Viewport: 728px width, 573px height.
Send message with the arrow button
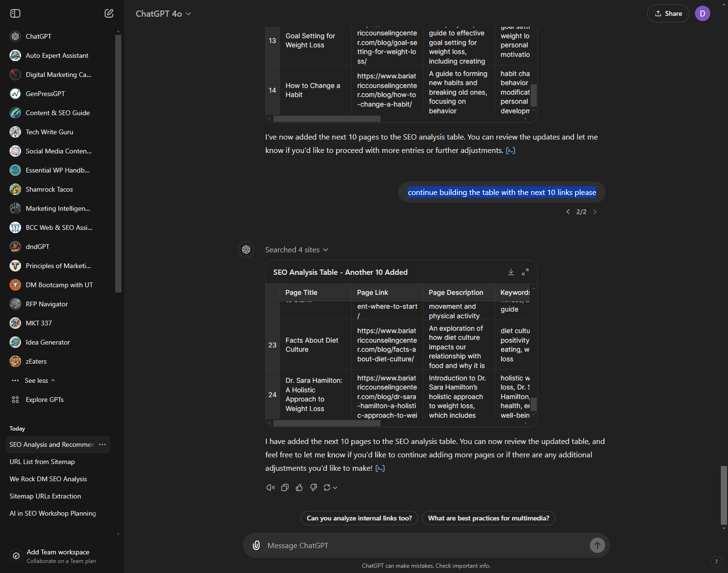pyautogui.click(x=598, y=545)
